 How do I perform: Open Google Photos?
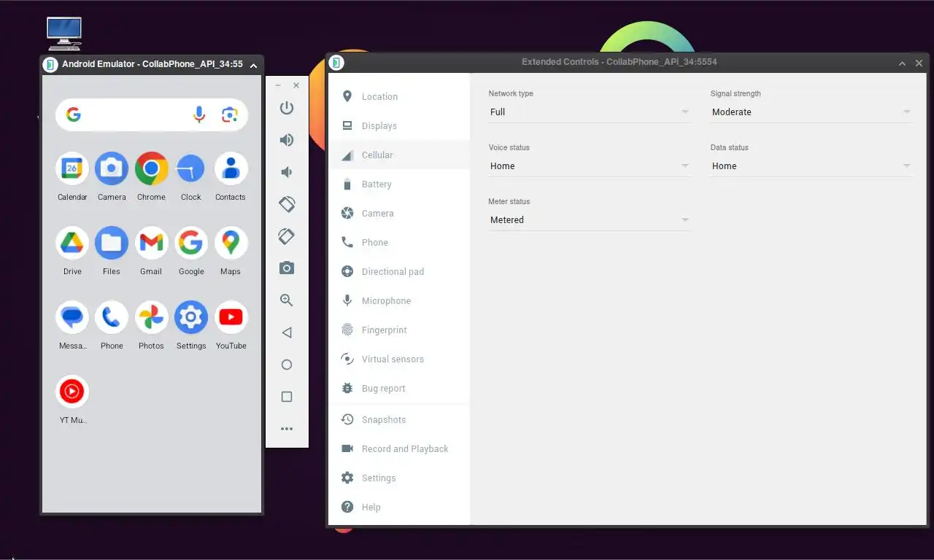point(151,318)
